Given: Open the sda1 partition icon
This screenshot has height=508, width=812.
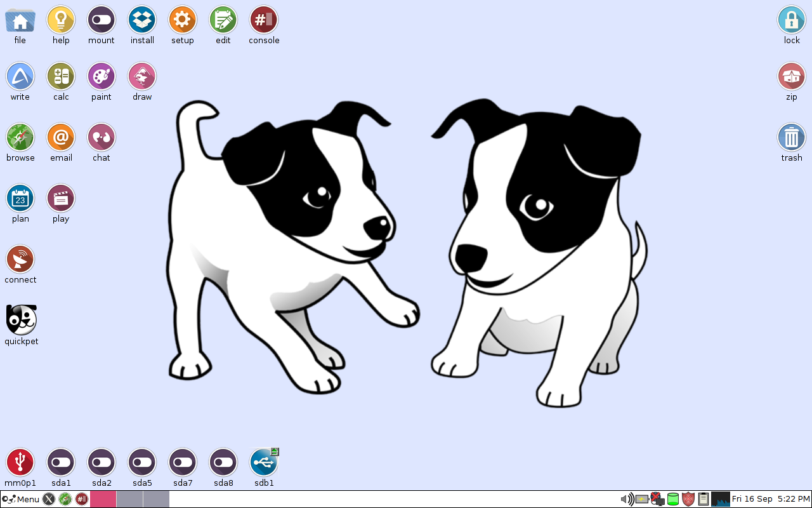Looking at the screenshot, I should tap(61, 463).
